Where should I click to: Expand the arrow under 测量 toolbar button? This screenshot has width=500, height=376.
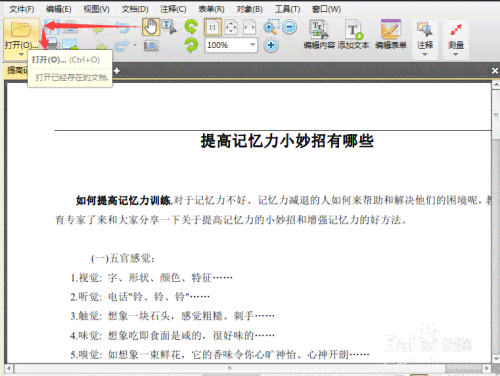pyautogui.click(x=456, y=54)
